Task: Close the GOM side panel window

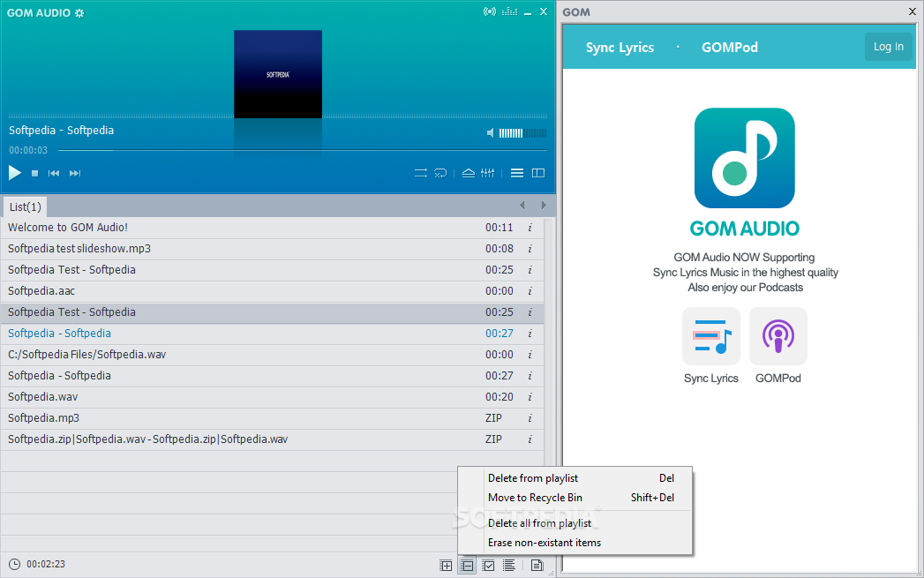Action: click(x=913, y=11)
